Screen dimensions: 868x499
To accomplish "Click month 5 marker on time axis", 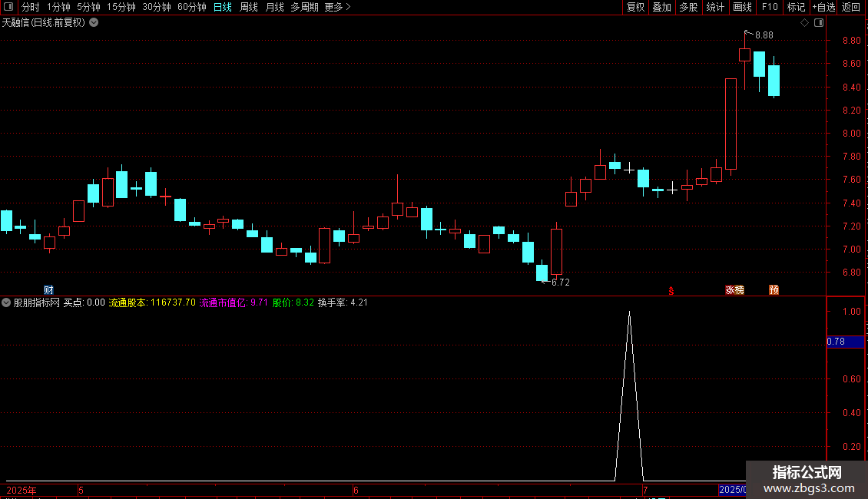I will (x=81, y=490).
